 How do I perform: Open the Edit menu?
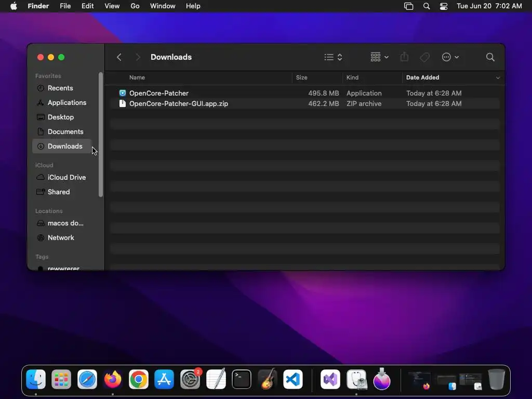pyautogui.click(x=87, y=6)
